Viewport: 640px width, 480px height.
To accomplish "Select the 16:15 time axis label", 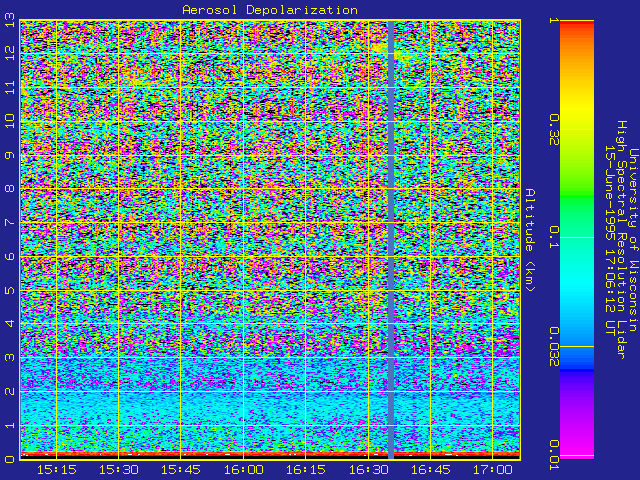I will pyautogui.click(x=306, y=470).
